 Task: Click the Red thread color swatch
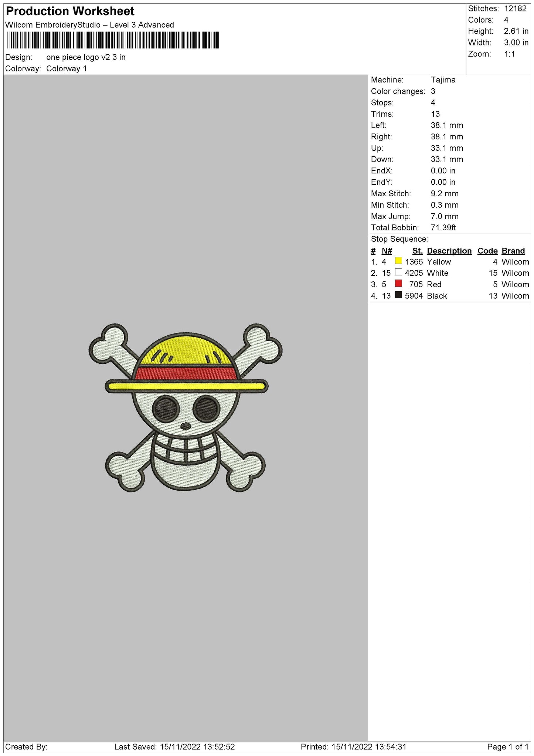398,284
